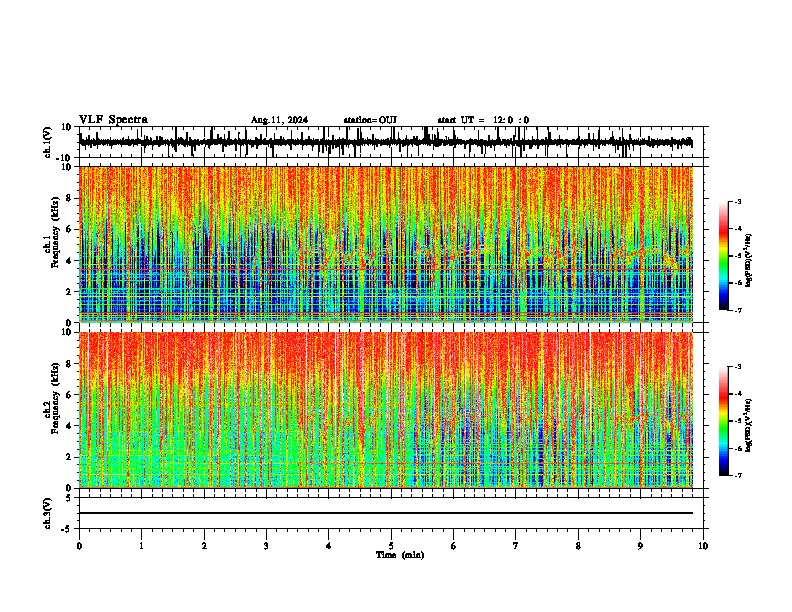Click the 4 kHz tick of ch.2 frequency axis
The width and height of the screenshot is (792, 612).
point(70,426)
